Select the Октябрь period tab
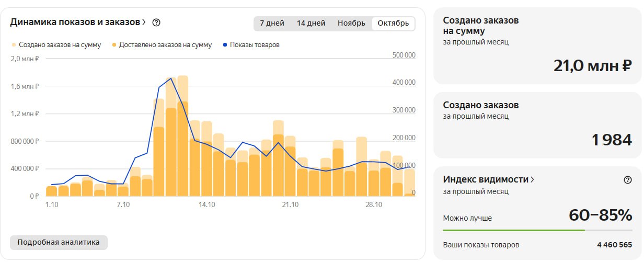This screenshot has height=262, width=644. [x=393, y=23]
